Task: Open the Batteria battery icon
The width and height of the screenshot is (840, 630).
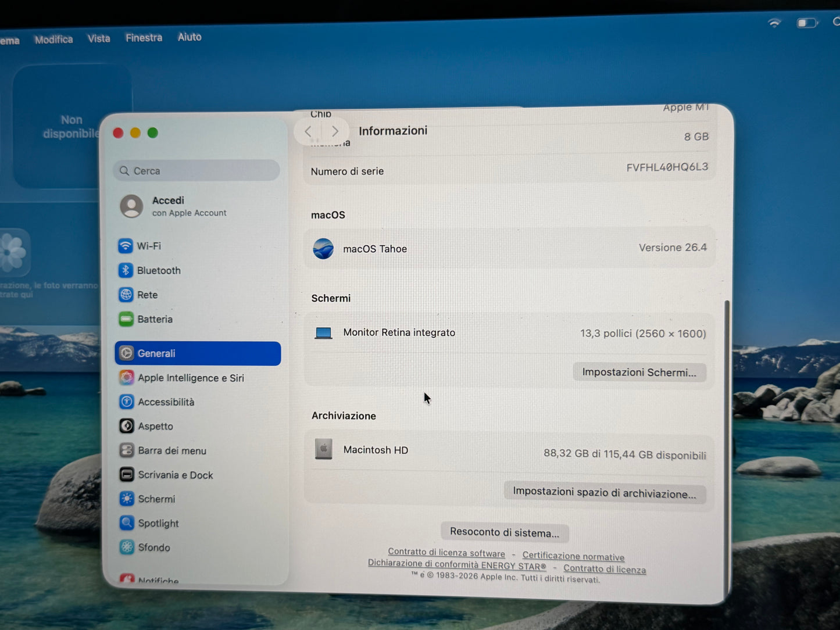Action: (126, 319)
